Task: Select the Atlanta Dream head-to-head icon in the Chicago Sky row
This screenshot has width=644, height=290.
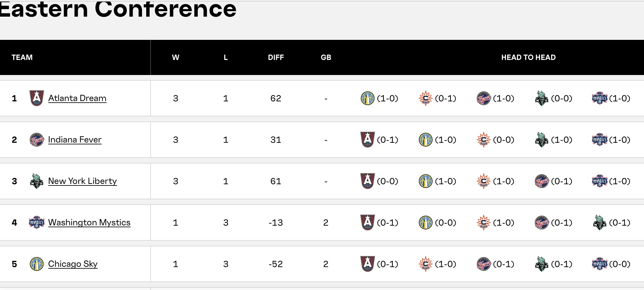Action: [x=368, y=264]
